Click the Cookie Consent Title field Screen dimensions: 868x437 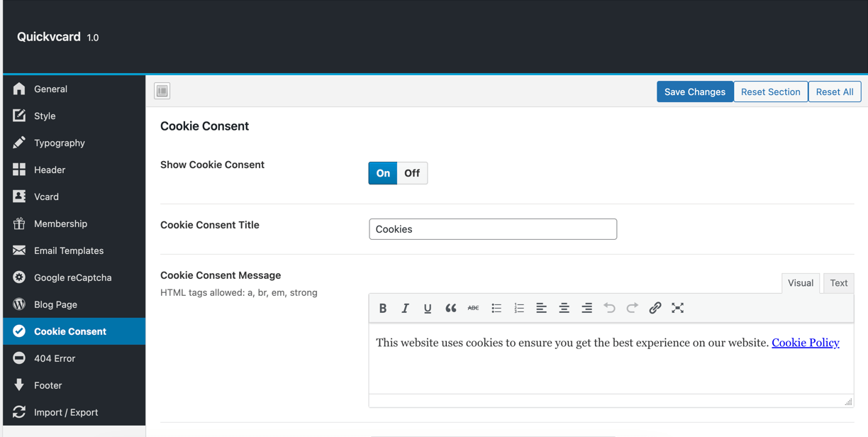coord(493,229)
